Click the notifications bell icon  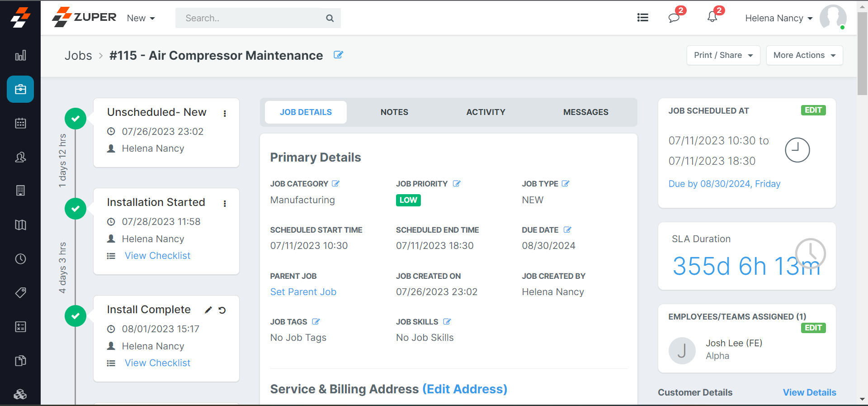[x=712, y=18]
